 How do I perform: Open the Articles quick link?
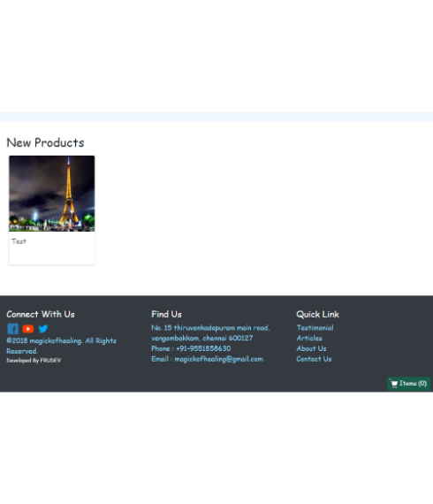[x=309, y=338]
